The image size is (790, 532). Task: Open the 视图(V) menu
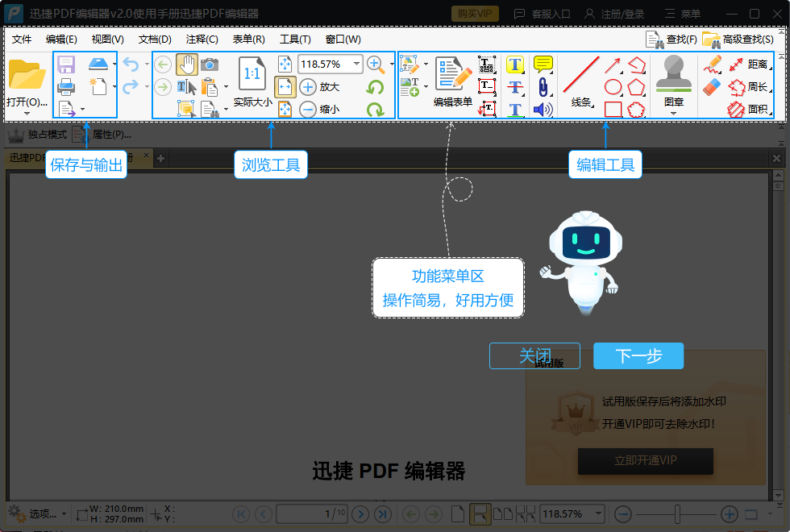[x=107, y=39]
